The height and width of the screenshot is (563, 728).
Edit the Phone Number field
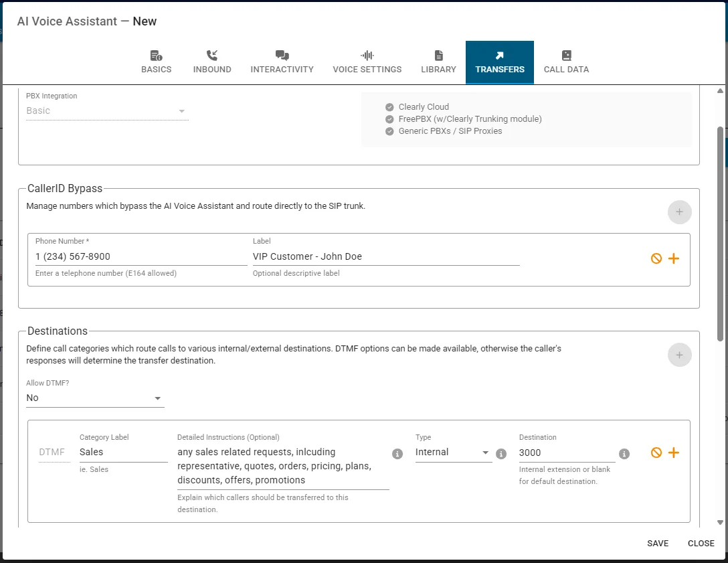(x=141, y=256)
